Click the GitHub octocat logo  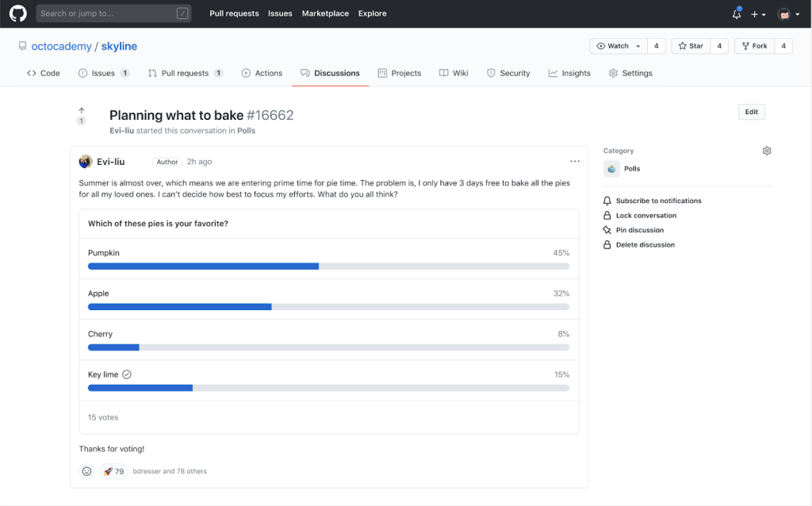[17, 13]
